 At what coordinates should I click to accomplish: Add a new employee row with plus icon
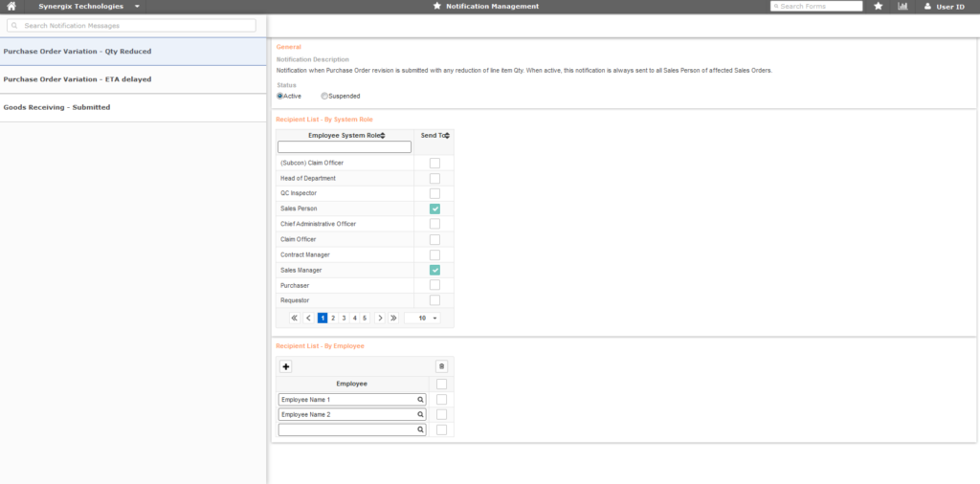(285, 366)
